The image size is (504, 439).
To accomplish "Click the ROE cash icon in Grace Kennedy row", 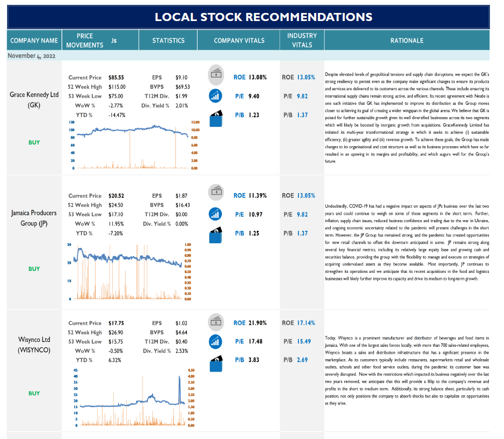I will point(216,74).
